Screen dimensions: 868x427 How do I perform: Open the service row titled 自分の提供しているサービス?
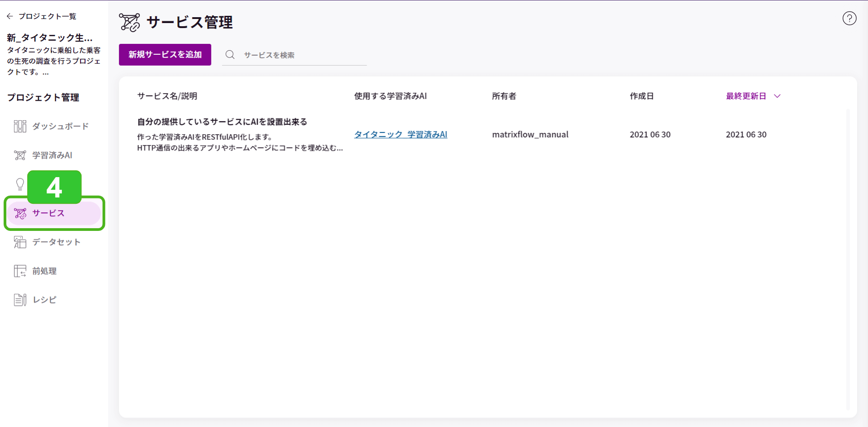tap(222, 122)
